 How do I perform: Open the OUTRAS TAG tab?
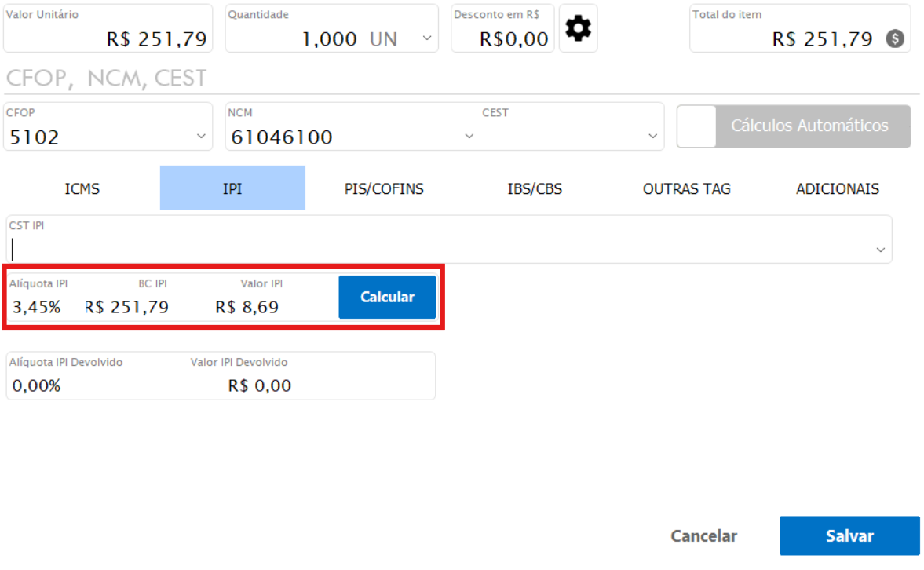point(686,188)
